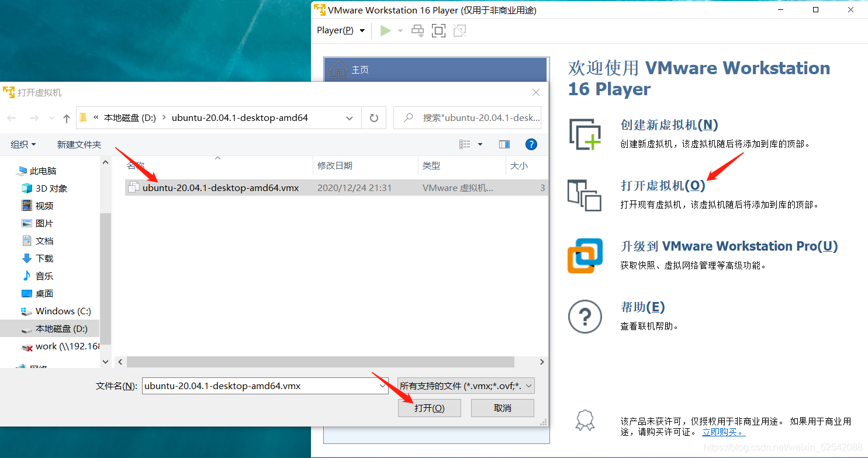Click the green Play virtual machine icon
Screen dimensions: 868x458
pyautogui.click(x=385, y=30)
